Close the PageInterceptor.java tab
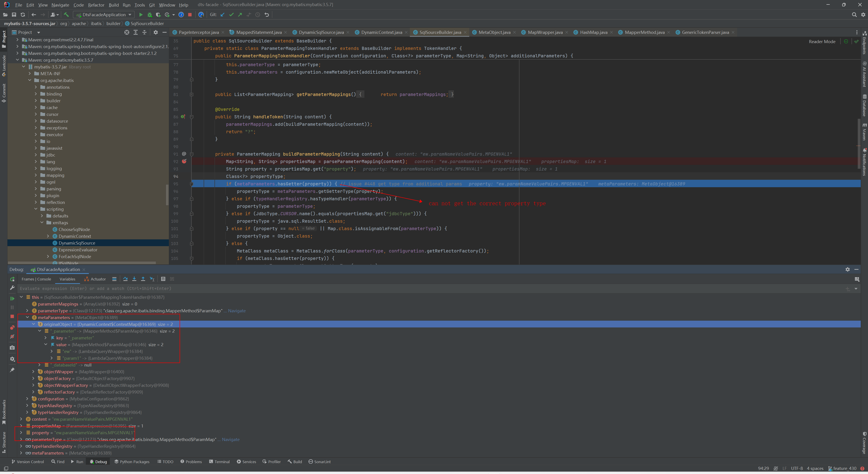The height and width of the screenshot is (474, 868). [223, 33]
